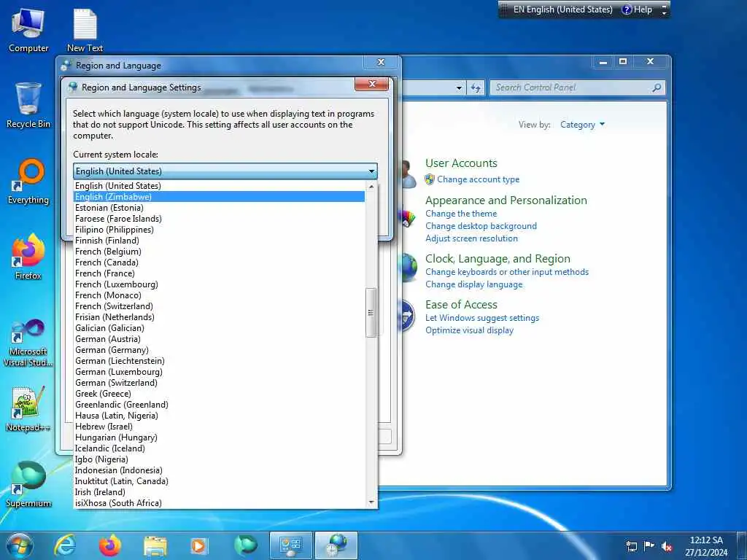747x560 pixels.
Task: Select English (United States) in the list
Action: [x=220, y=186]
